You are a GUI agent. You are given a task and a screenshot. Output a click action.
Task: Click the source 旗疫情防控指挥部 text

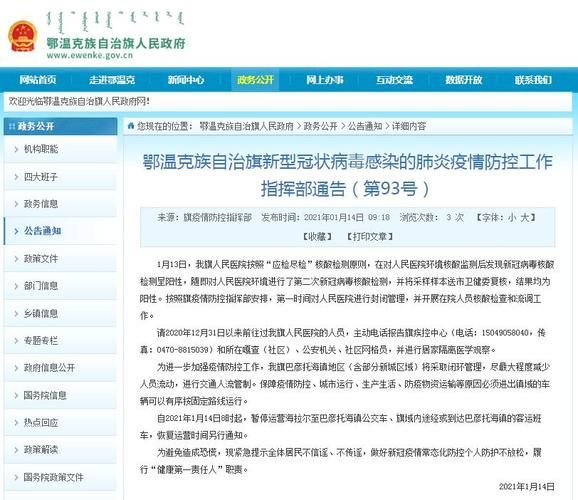pos(217,218)
